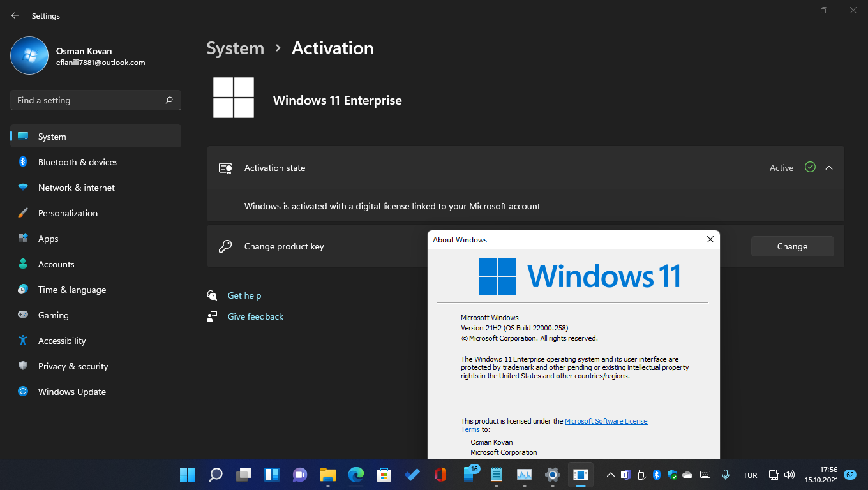Image resolution: width=868 pixels, height=490 pixels.
Task: Open Bluetooth & devices settings
Action: point(96,162)
